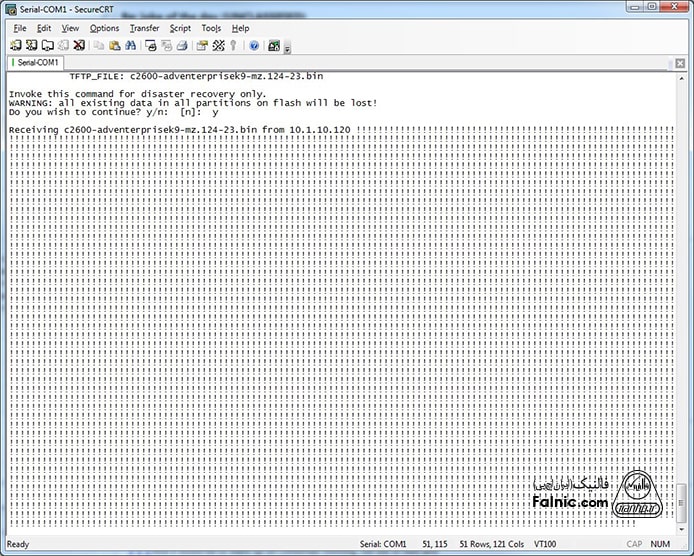The height and width of the screenshot is (556, 694).
Task: Disconnect the session using the red X icon
Action: point(79,46)
